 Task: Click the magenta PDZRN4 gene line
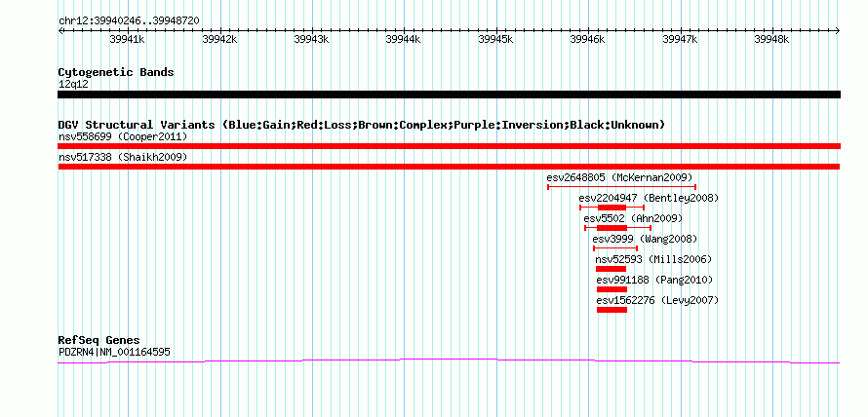click(x=449, y=361)
